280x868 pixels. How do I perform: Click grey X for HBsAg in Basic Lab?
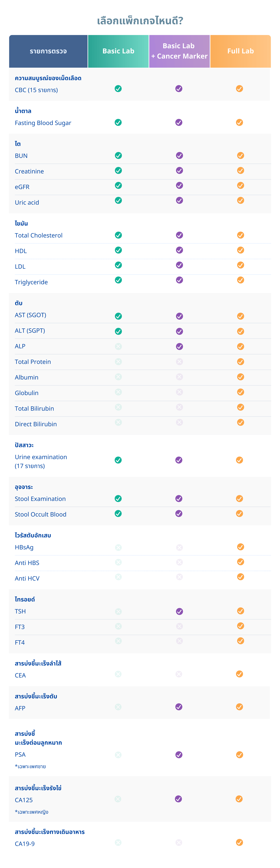(118, 547)
